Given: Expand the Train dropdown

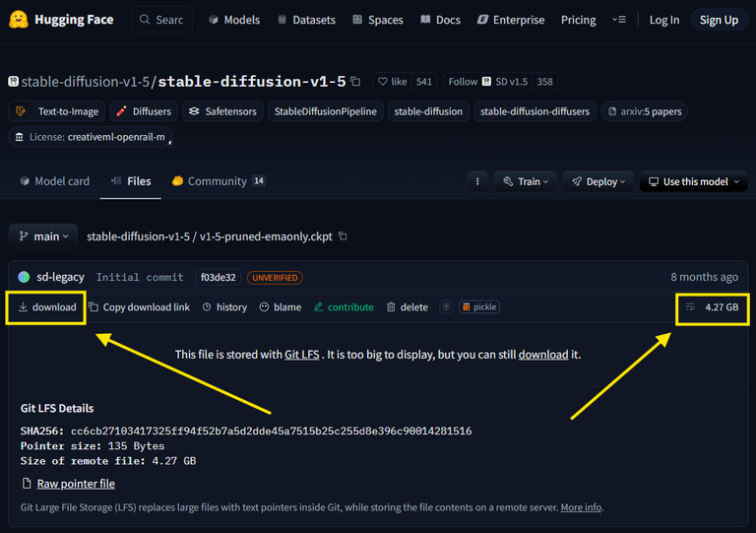Looking at the screenshot, I should click(x=526, y=182).
